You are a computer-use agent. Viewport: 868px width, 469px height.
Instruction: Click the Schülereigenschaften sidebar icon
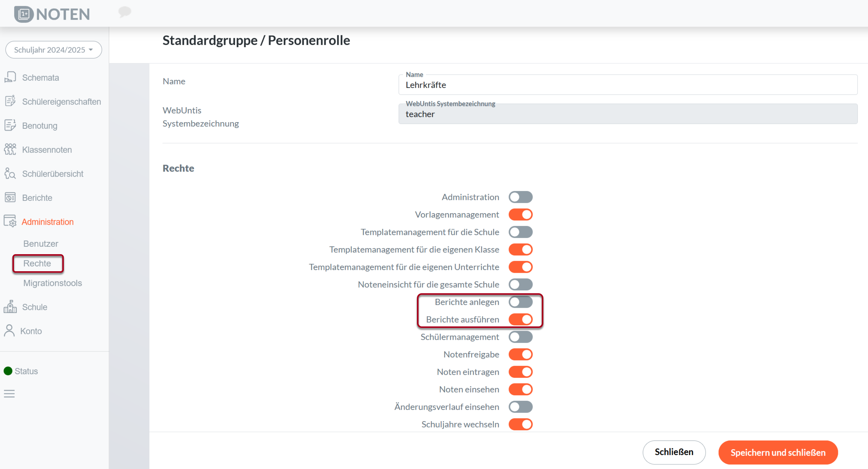(x=10, y=101)
